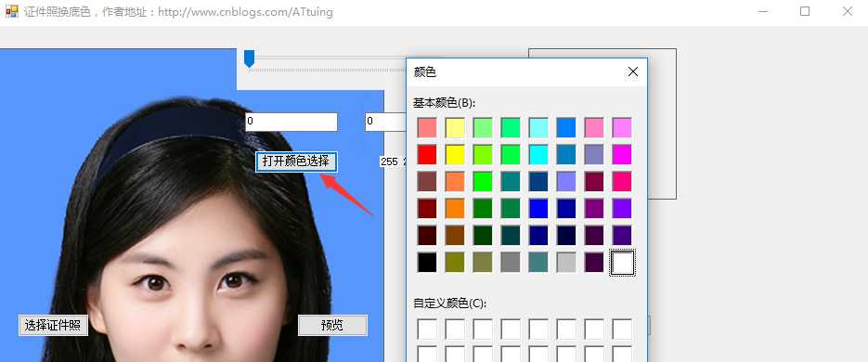Choose the lavender blue basic swatch
Viewport: 868px width, 362px height.
tap(566, 182)
